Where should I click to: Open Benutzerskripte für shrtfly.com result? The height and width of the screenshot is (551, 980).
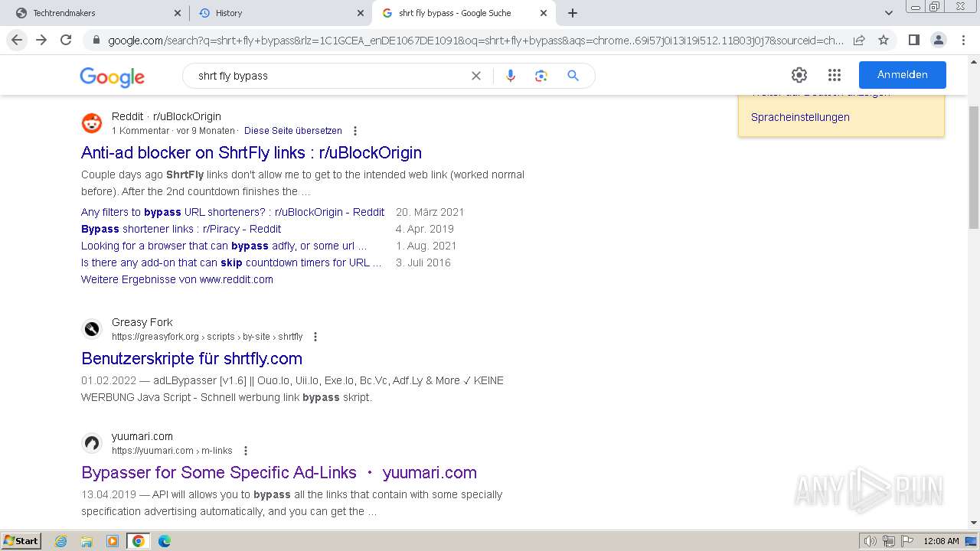[x=191, y=358]
